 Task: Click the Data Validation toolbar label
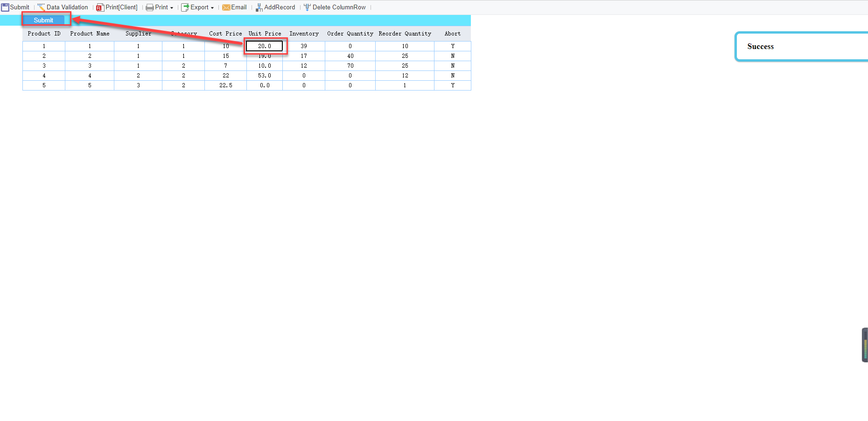click(x=67, y=7)
